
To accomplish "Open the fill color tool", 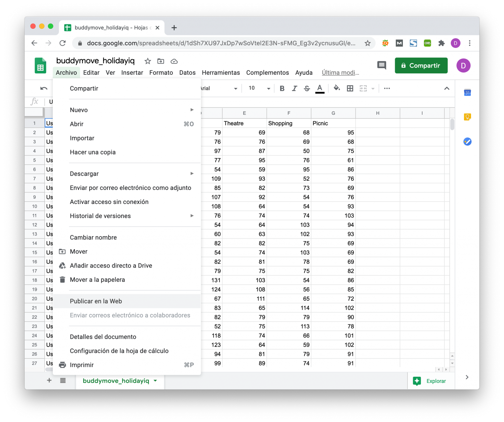I will tap(337, 88).
